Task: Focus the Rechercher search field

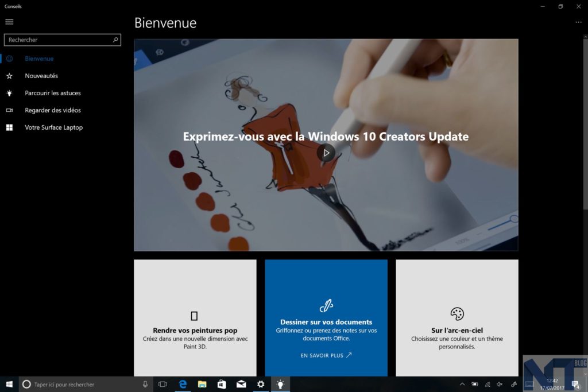Action: [x=62, y=40]
